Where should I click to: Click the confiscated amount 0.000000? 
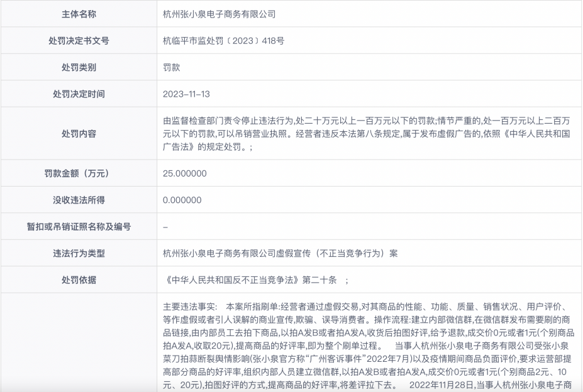pos(182,200)
